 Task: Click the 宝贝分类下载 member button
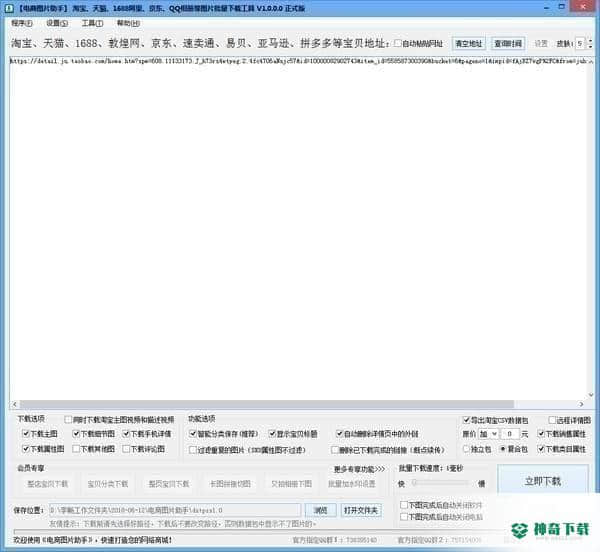pos(108,484)
